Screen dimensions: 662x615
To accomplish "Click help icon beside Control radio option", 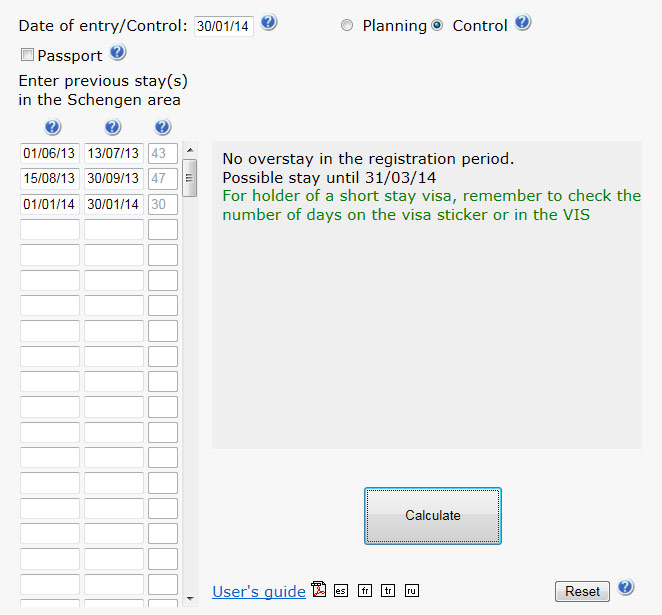I will pyautogui.click(x=522, y=22).
